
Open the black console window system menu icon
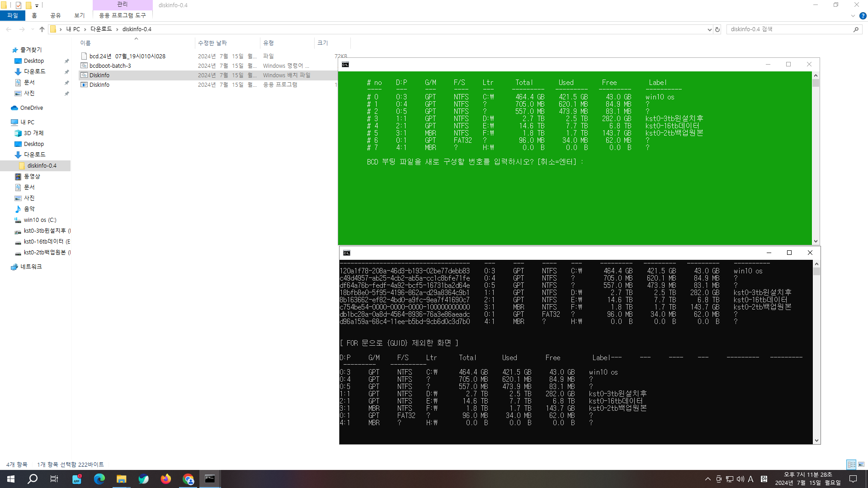point(347,253)
